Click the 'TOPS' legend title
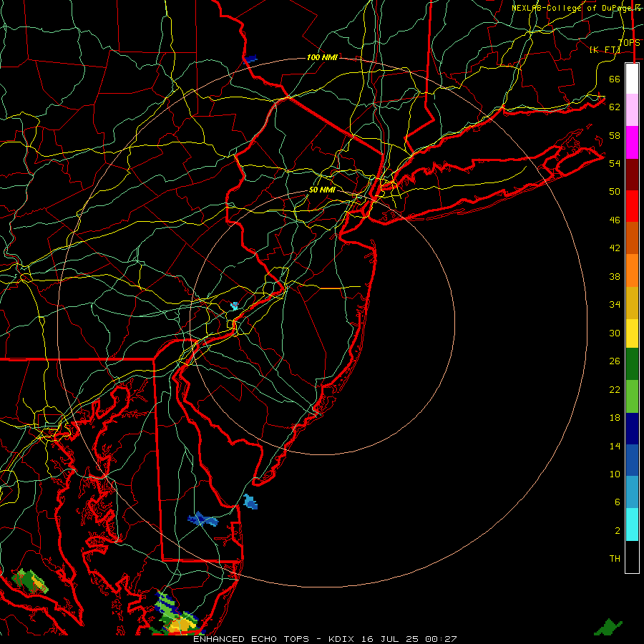The width and height of the screenshot is (644, 644). pos(629,43)
